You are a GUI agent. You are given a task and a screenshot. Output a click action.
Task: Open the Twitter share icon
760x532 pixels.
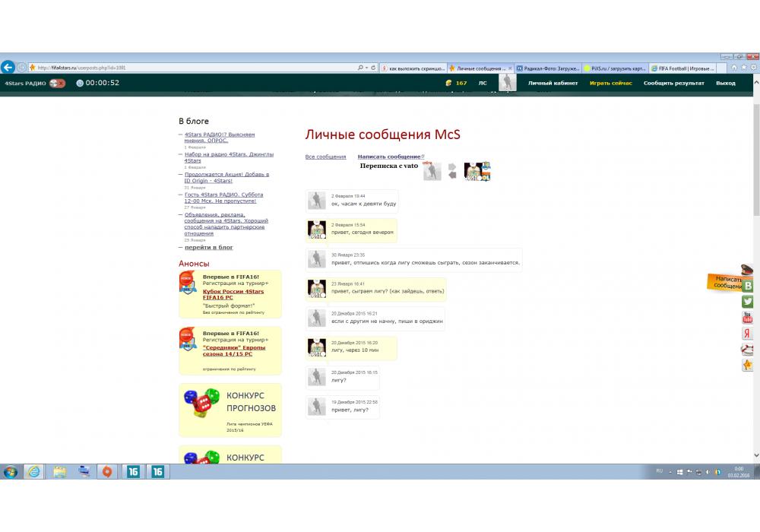[748, 302]
